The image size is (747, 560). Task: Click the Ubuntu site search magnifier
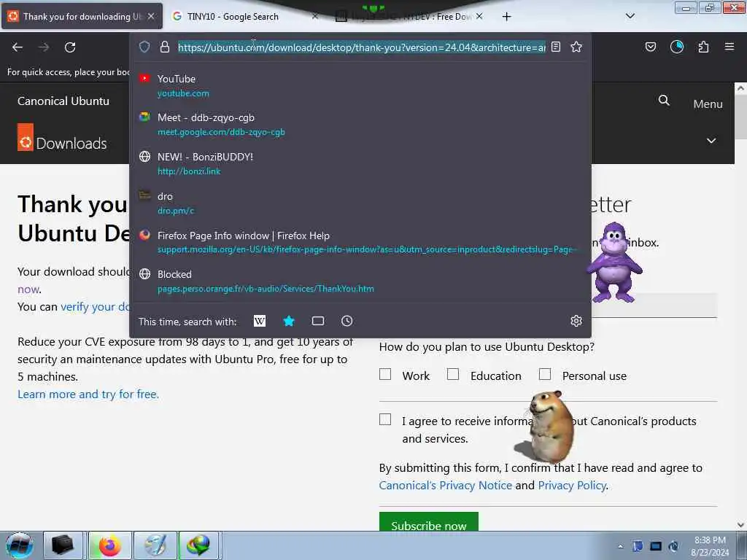664,101
